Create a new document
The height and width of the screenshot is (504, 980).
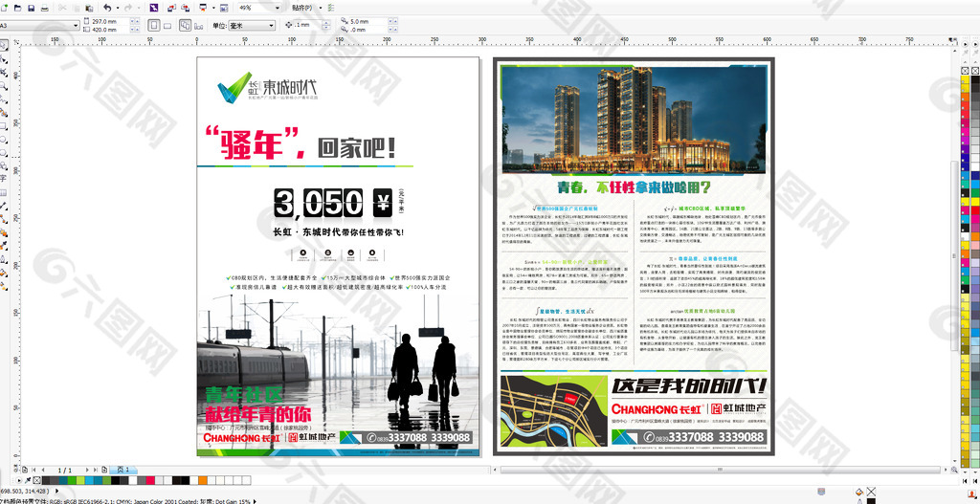pos(4,8)
